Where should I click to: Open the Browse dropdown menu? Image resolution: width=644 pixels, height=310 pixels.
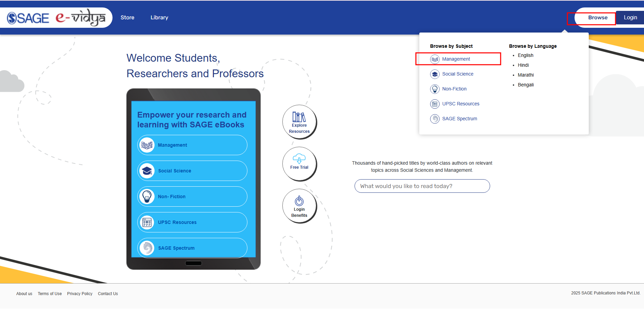[598, 18]
